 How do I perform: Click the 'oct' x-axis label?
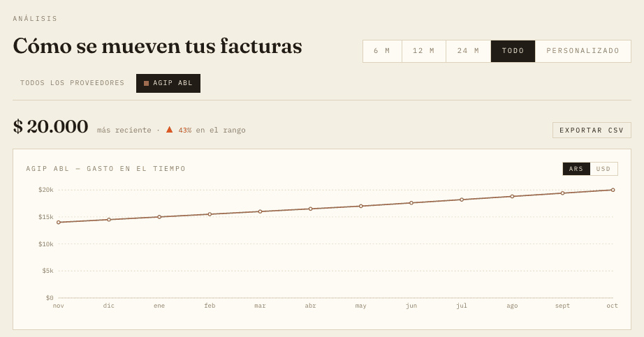click(x=613, y=306)
